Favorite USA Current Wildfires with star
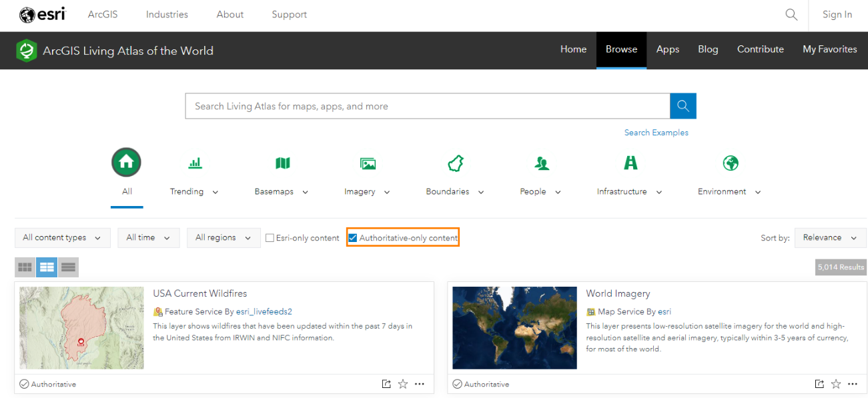Image resolution: width=868 pixels, height=398 pixels. [x=402, y=384]
